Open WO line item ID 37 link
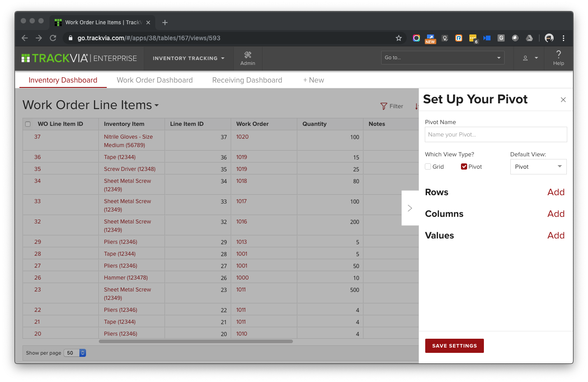 [37, 137]
